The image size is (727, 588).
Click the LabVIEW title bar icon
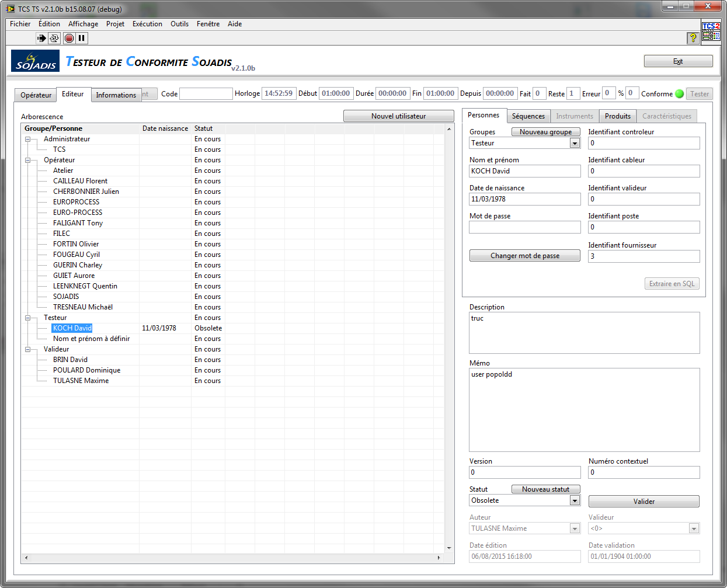click(11, 9)
